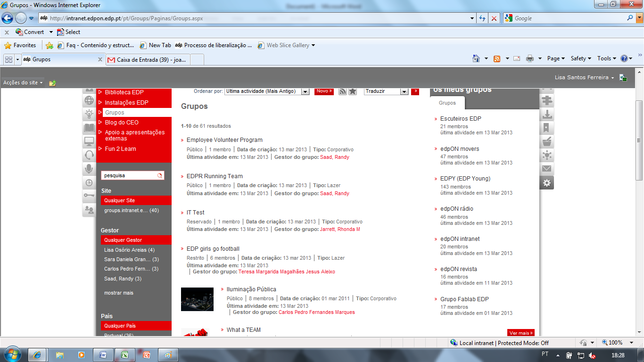Image resolution: width=644 pixels, height=362 pixels.
Task: Select the Grupos tab in meus grupos panel
Action: click(447, 103)
